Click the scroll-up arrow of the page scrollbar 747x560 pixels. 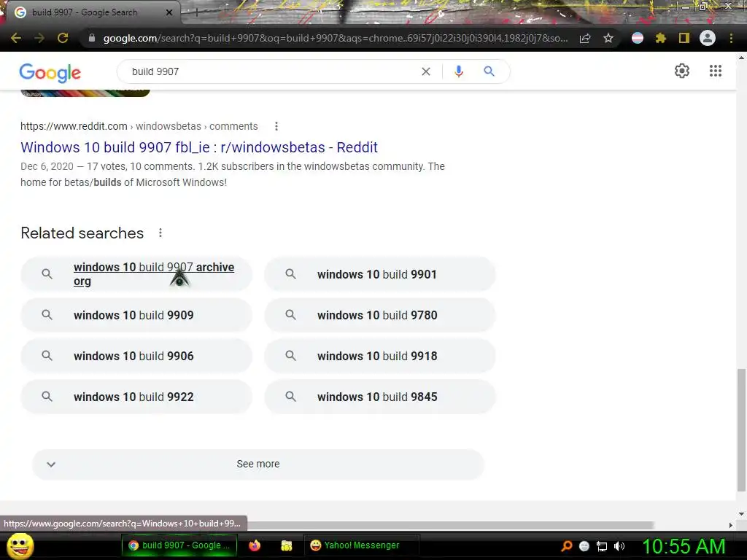pos(741,57)
